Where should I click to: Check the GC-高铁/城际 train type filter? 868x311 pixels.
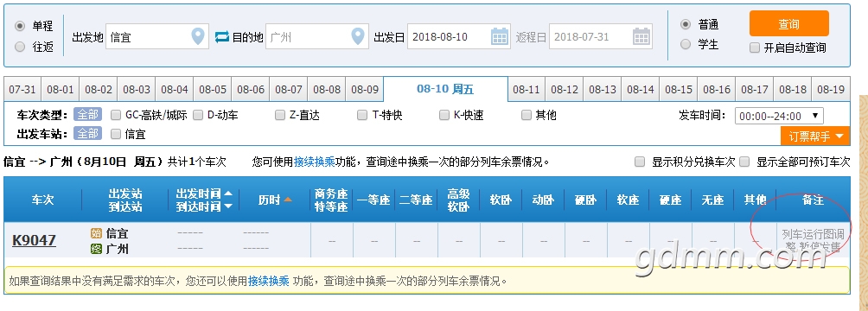(x=116, y=115)
